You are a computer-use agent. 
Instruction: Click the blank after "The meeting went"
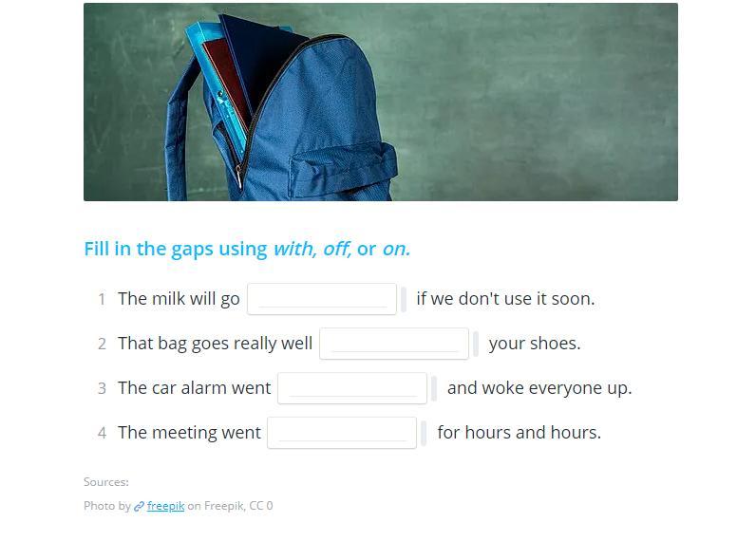tap(342, 433)
